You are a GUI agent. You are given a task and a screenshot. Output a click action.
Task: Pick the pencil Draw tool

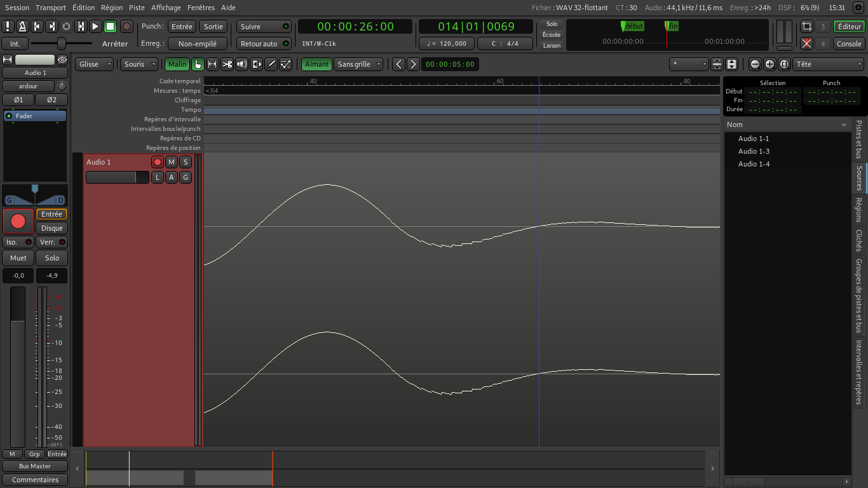[271, 64]
